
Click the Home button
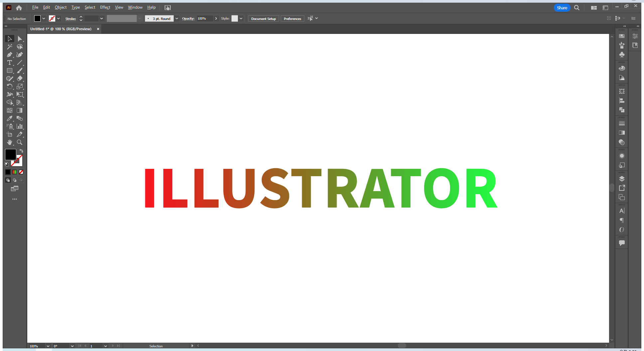19,8
